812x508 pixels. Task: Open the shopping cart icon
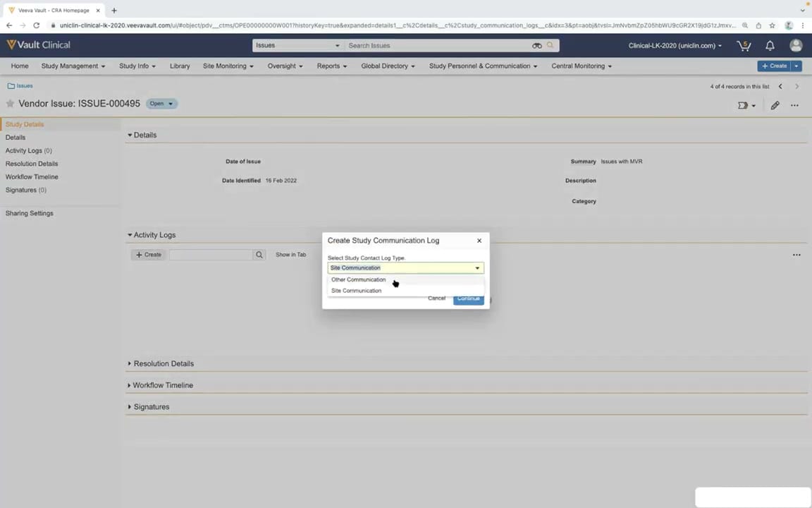(x=744, y=46)
